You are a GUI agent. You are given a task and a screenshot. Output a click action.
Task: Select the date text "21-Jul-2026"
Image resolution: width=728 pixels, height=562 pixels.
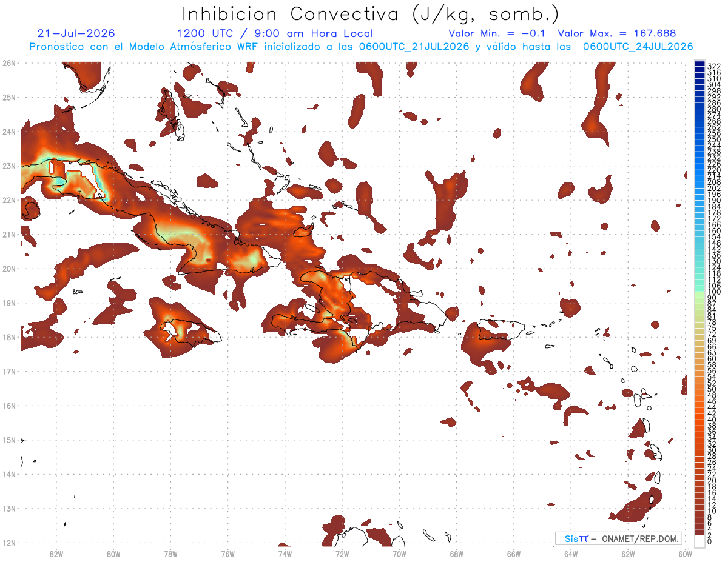pyautogui.click(x=76, y=33)
